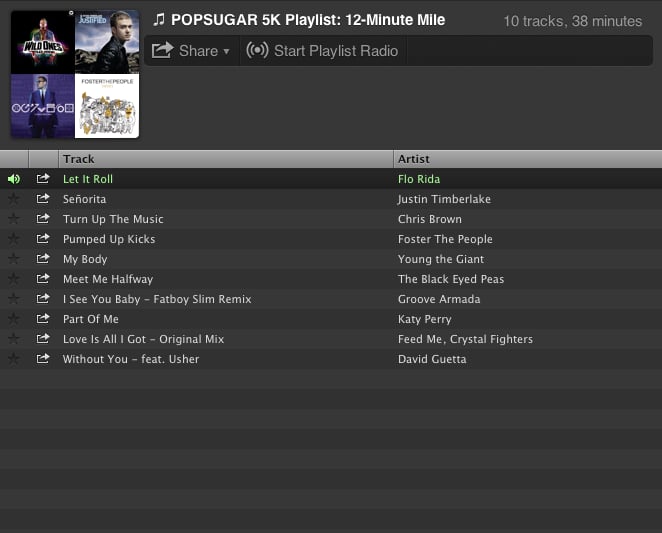Share the Part Of Me track
Screen dimensions: 662x533
tap(43, 318)
